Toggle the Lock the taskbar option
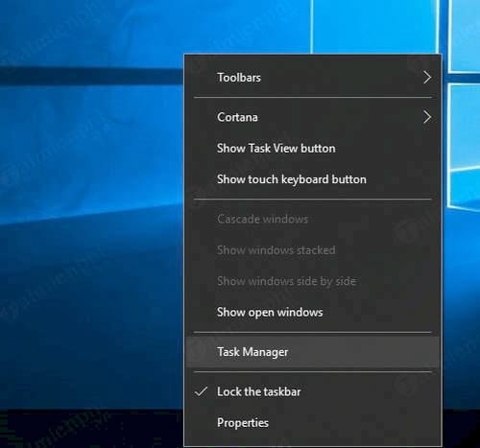The height and width of the screenshot is (448, 480). pyautogui.click(x=313, y=391)
